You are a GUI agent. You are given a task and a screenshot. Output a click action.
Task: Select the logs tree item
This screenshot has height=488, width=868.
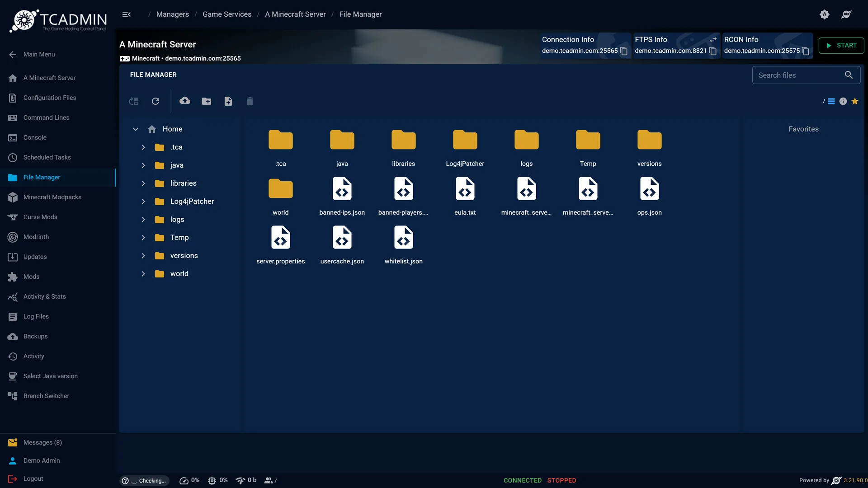[x=177, y=220]
